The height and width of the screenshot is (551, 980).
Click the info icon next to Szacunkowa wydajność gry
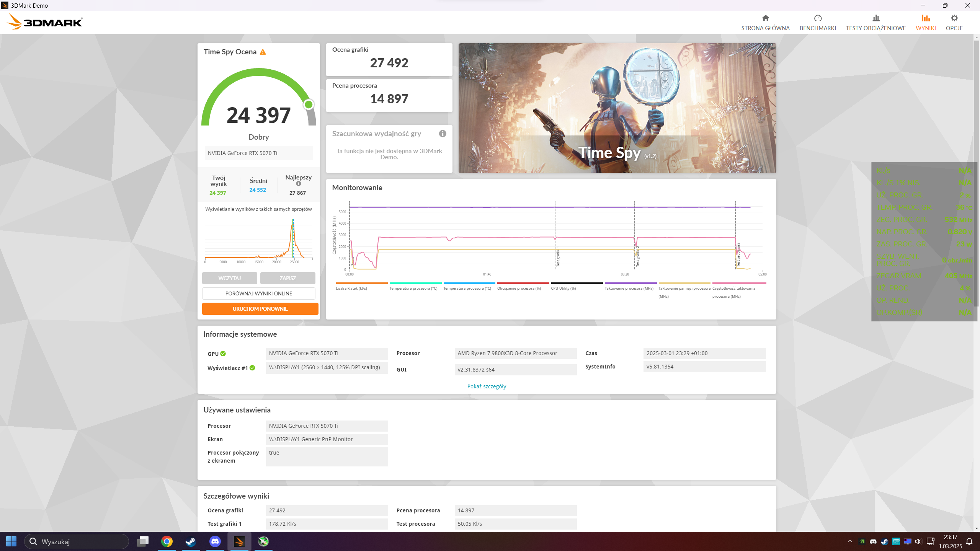click(443, 134)
